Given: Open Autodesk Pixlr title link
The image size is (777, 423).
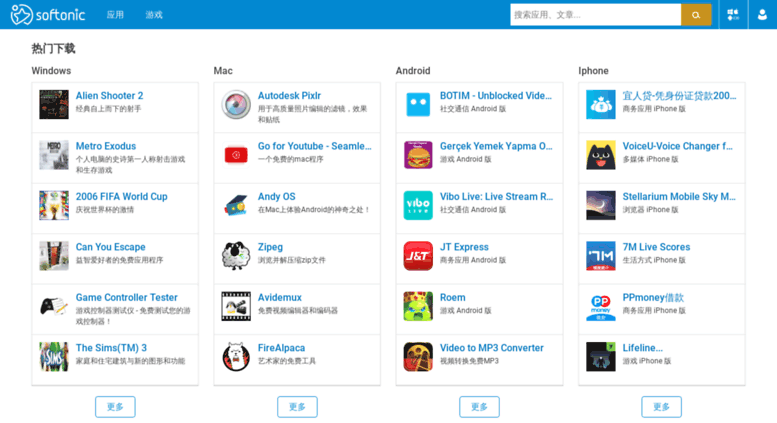Looking at the screenshot, I should 289,96.
